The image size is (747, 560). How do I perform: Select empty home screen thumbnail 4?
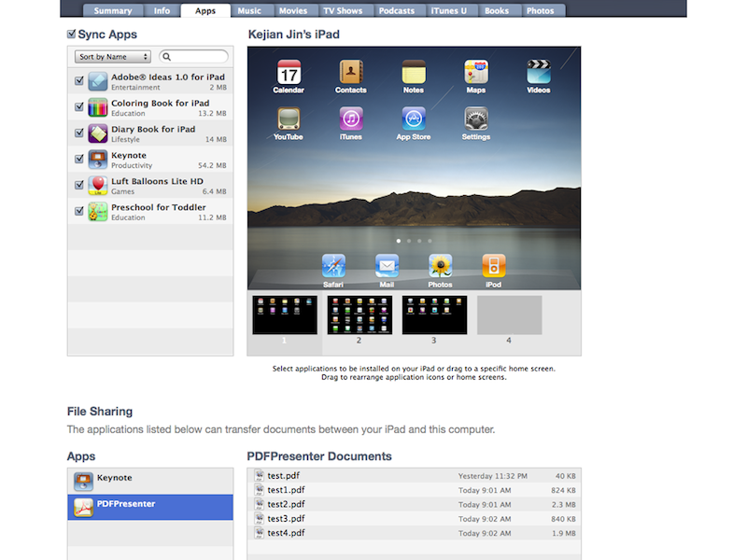click(x=509, y=315)
